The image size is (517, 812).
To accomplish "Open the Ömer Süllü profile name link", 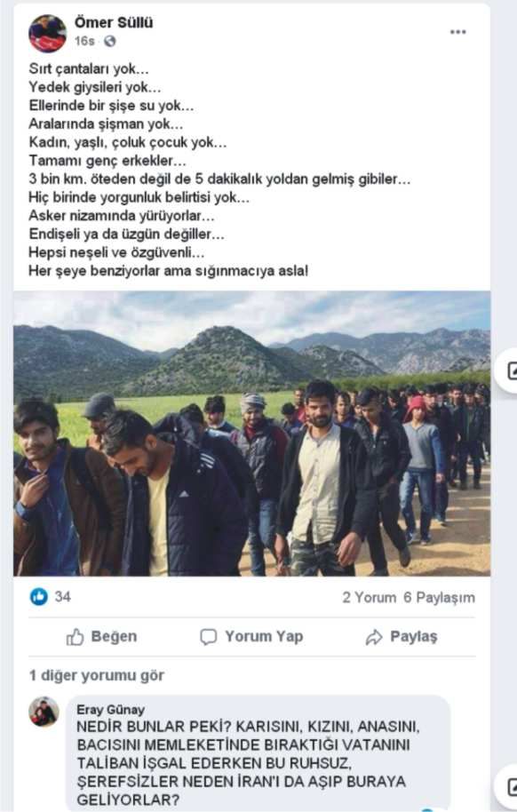I will 114,22.
